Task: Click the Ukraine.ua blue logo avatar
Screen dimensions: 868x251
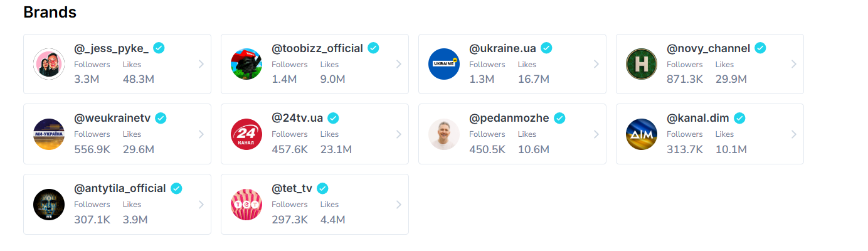Action: 444,64
